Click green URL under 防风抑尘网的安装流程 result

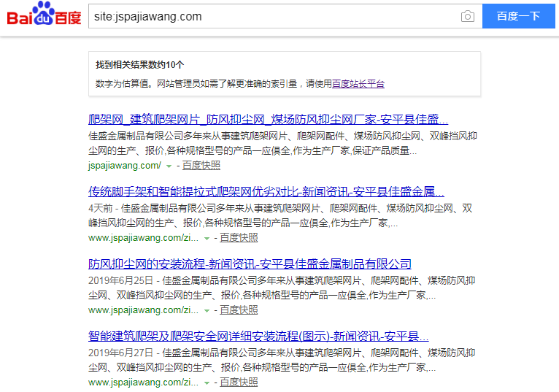(x=143, y=310)
